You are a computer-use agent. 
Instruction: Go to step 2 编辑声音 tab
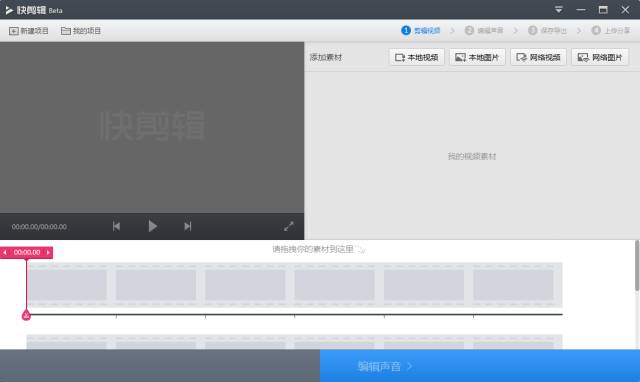pos(484,31)
